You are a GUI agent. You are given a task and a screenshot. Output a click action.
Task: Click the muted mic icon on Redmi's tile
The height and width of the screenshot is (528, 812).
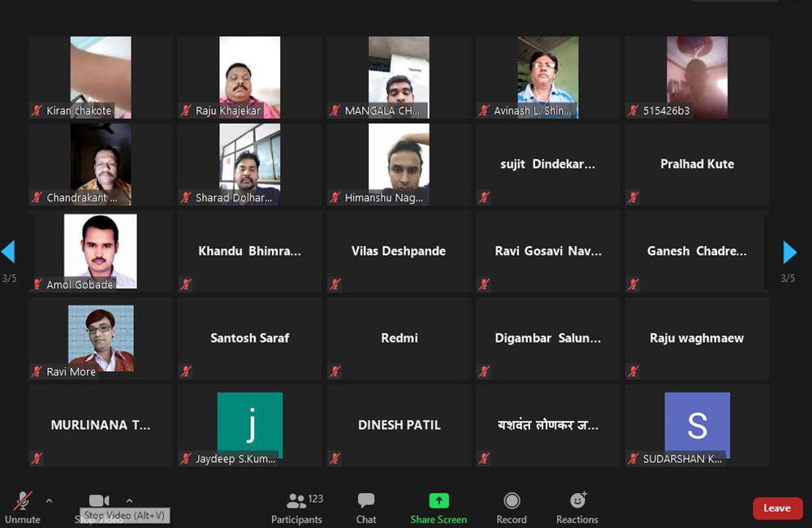point(335,371)
